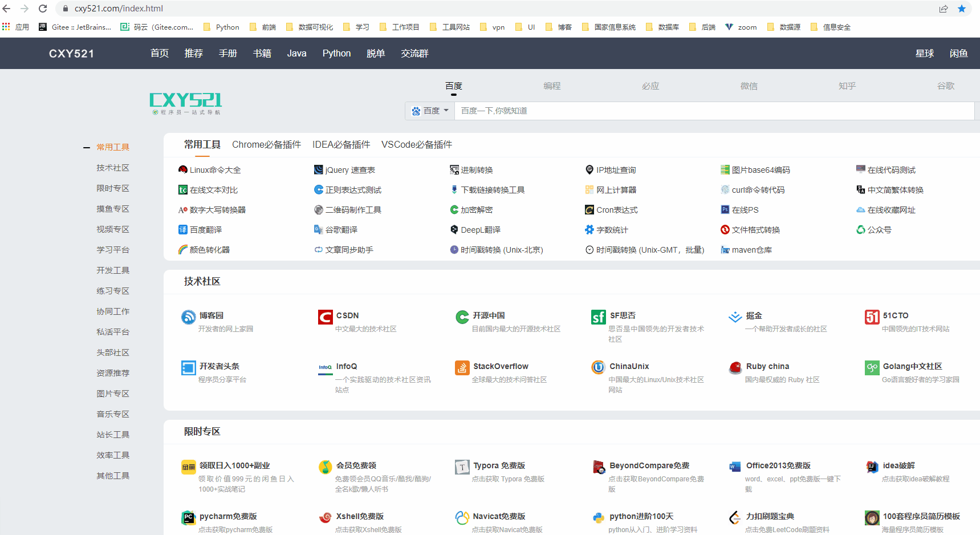Jump to 摸鱼专区 in the sidebar
Screen dimensions: 980x535
(x=113, y=209)
